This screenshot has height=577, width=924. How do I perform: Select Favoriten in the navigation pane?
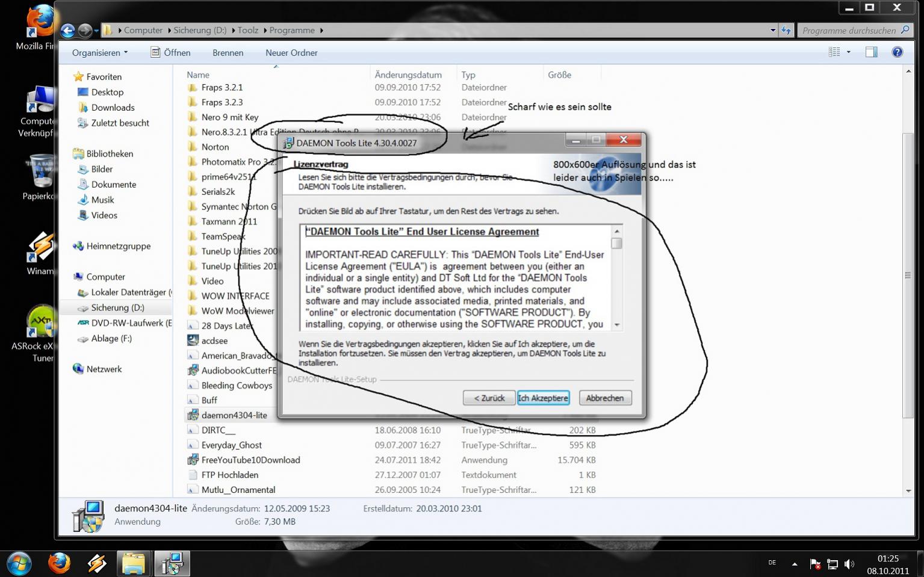(104, 76)
